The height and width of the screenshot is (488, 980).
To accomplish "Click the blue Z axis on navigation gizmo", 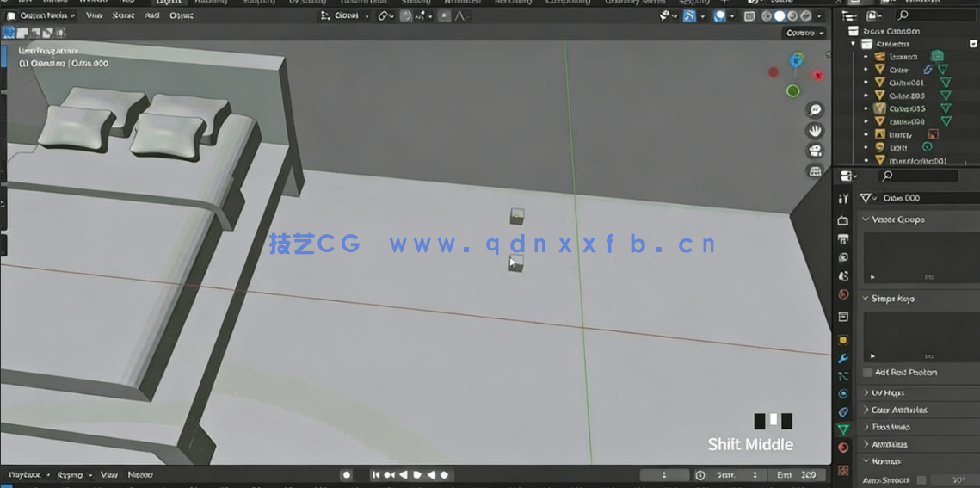I will pos(796,60).
